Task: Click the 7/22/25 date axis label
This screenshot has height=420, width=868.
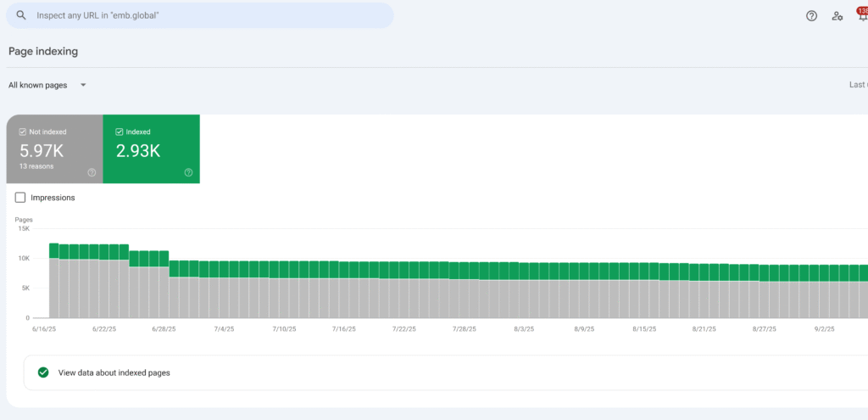Action: click(x=404, y=329)
